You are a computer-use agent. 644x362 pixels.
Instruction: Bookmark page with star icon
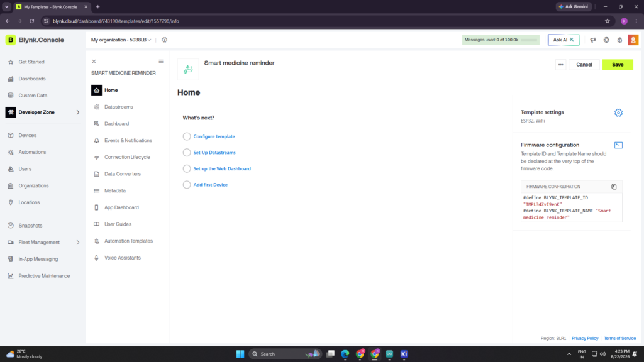tap(607, 21)
